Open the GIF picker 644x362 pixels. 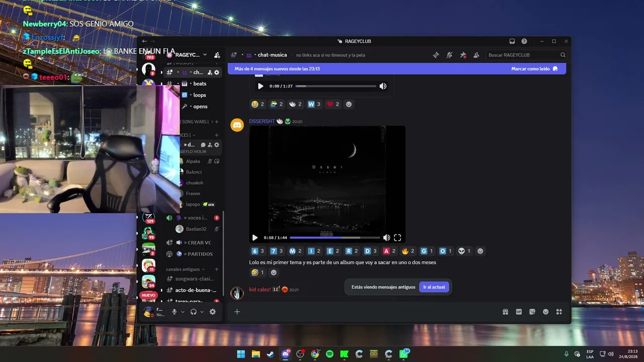coord(519,312)
